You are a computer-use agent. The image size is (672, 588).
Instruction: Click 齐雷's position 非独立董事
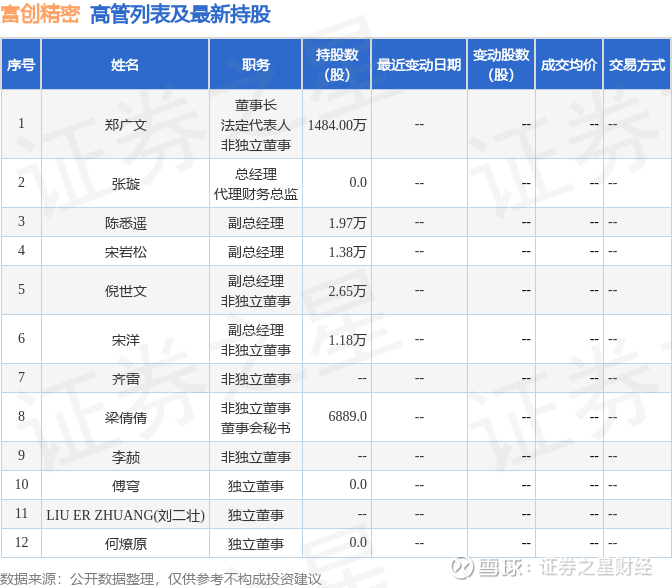[256, 379]
